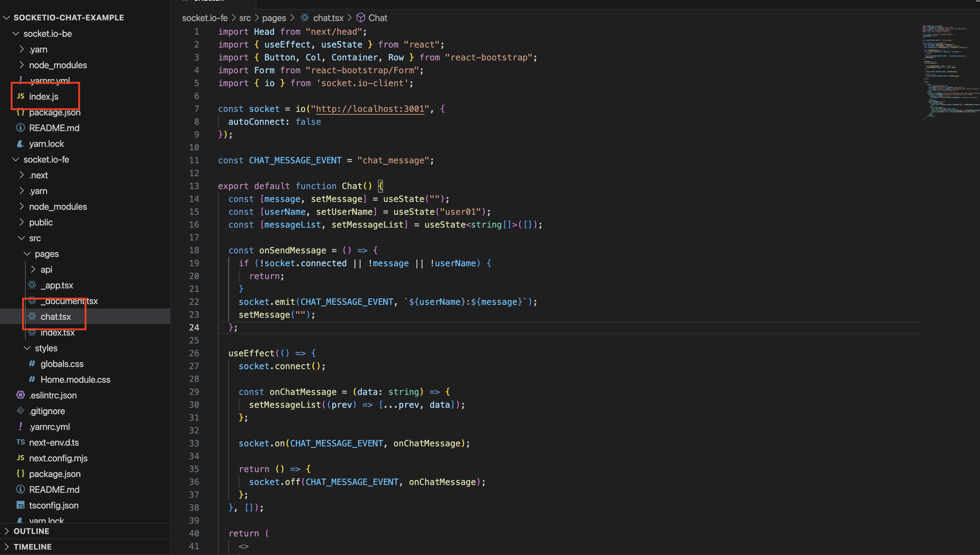Expand the .yarn folder in socket.io-fe
The height and width of the screenshot is (555, 980).
[22, 190]
